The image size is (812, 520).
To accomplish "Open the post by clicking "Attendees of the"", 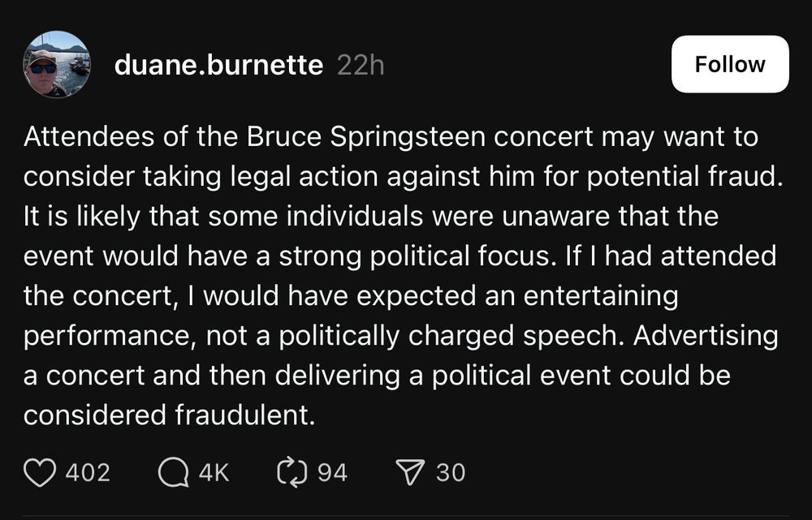I will tap(129, 137).
